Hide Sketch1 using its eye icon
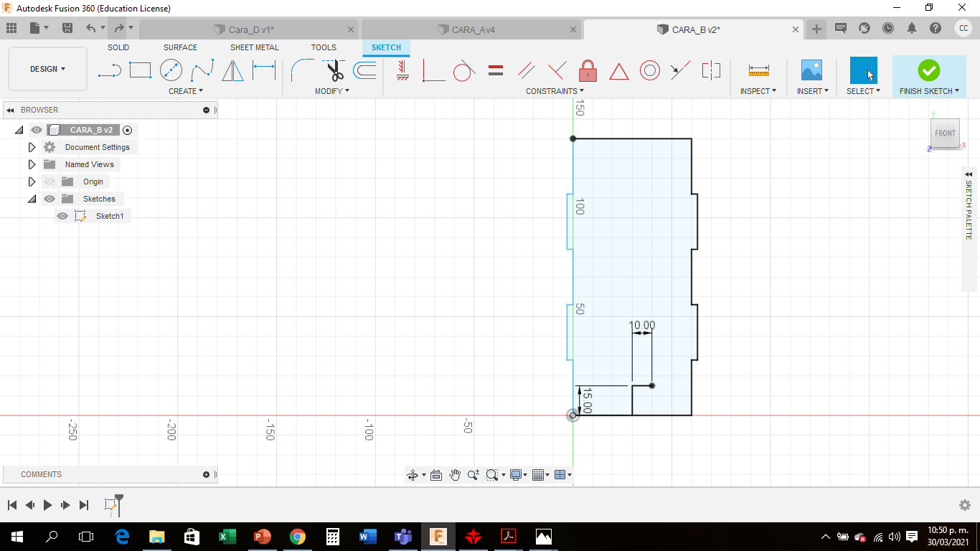Viewport: 980px width, 551px height. (62, 216)
